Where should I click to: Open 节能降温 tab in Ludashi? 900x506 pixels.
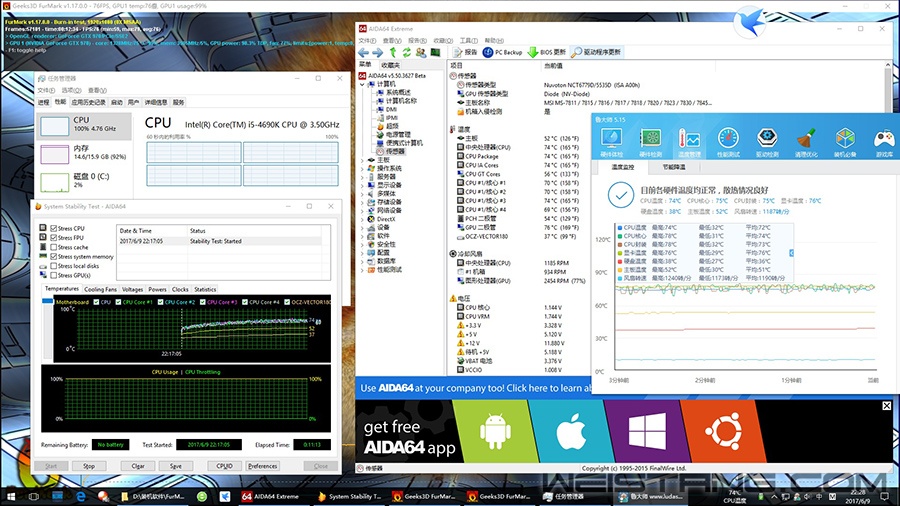pos(673,168)
